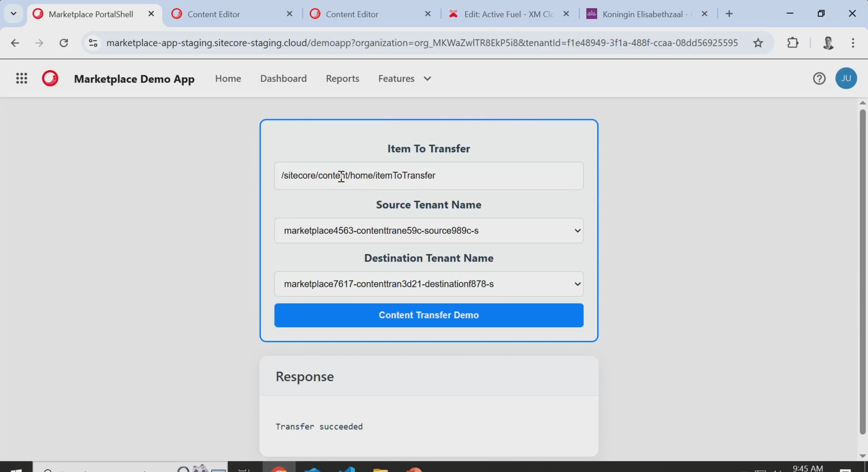
Task: Open the Source Tenant Name dropdown
Action: point(429,231)
